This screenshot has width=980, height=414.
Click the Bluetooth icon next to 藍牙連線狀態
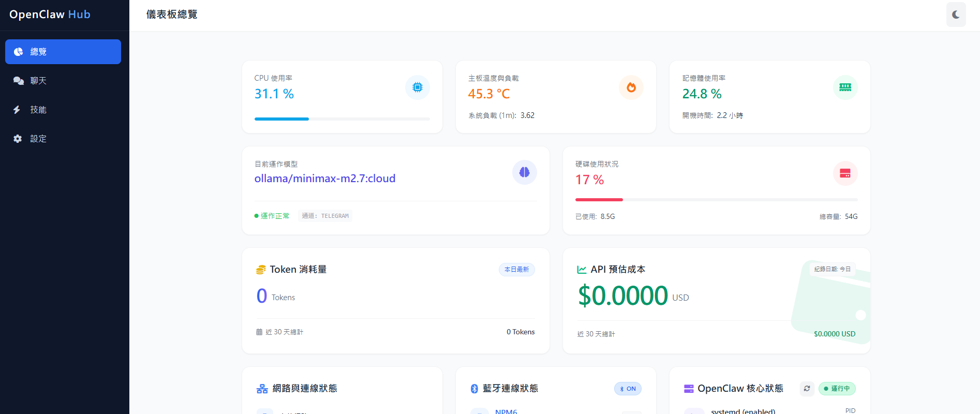tap(474, 389)
